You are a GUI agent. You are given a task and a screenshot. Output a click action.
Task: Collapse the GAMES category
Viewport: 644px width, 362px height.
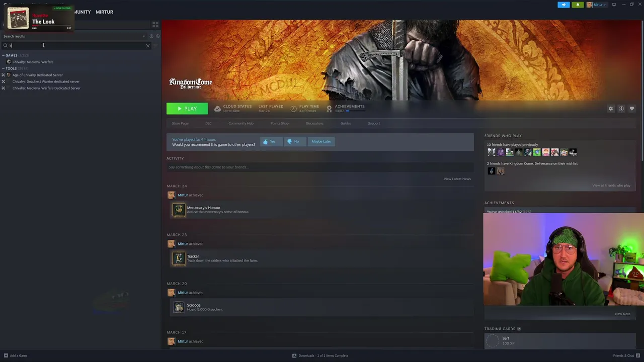11,55
